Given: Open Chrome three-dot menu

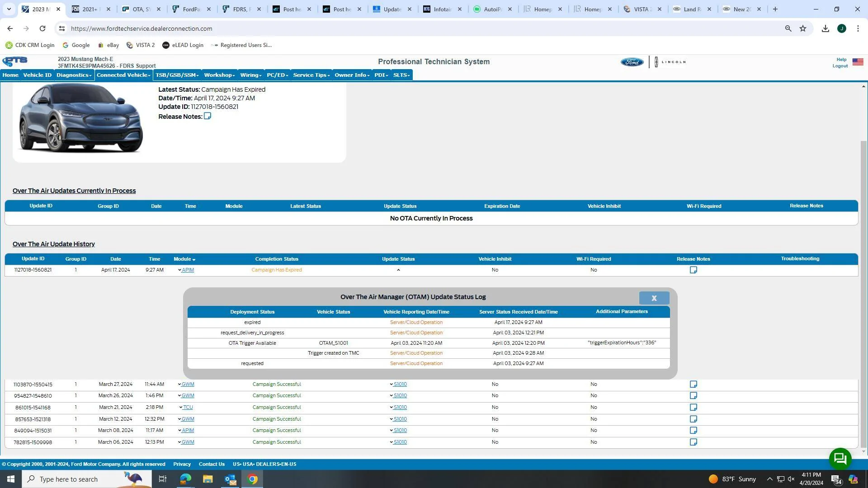Looking at the screenshot, I should (858, 28).
